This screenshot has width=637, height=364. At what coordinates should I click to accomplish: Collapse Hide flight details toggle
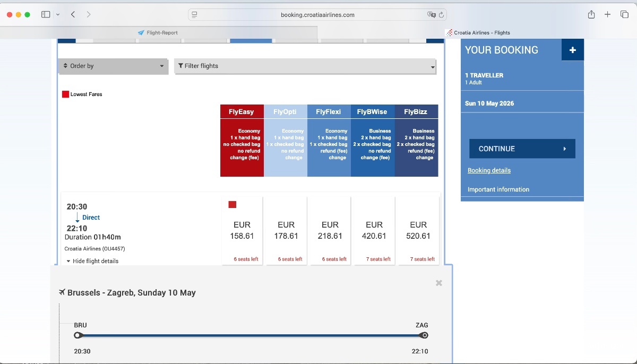pos(92,261)
